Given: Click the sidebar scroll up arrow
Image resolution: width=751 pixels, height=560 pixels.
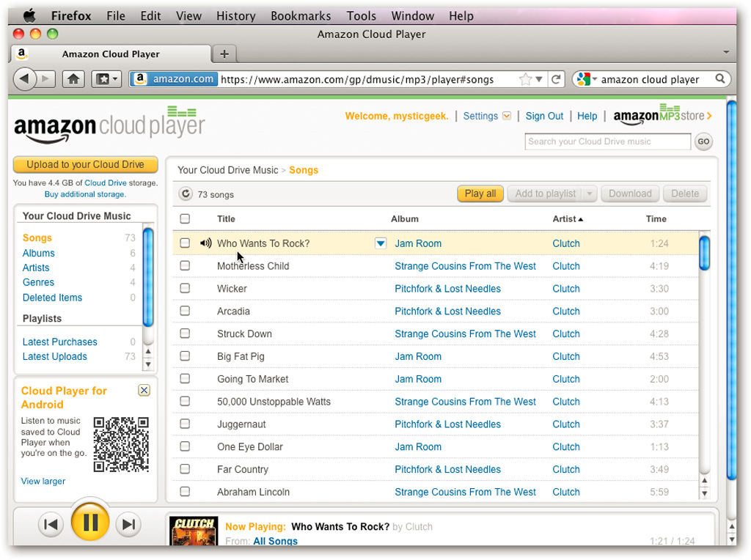Looking at the screenshot, I should tap(148, 351).
